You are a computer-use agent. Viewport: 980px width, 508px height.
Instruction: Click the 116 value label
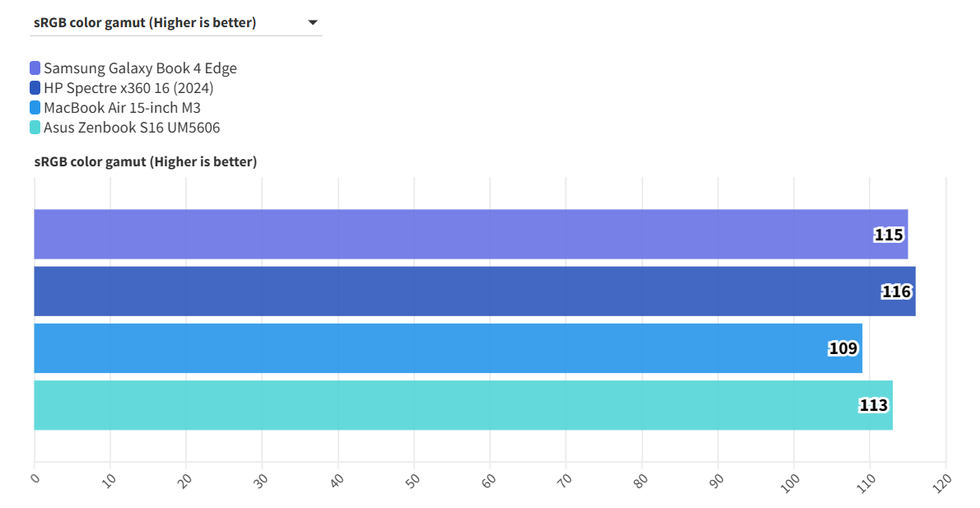896,292
